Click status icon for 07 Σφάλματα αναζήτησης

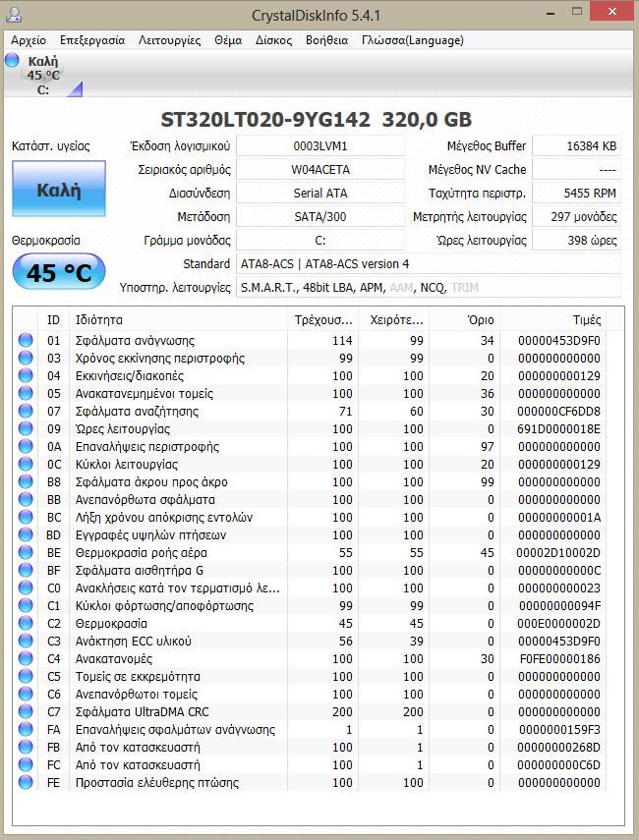tap(26, 411)
